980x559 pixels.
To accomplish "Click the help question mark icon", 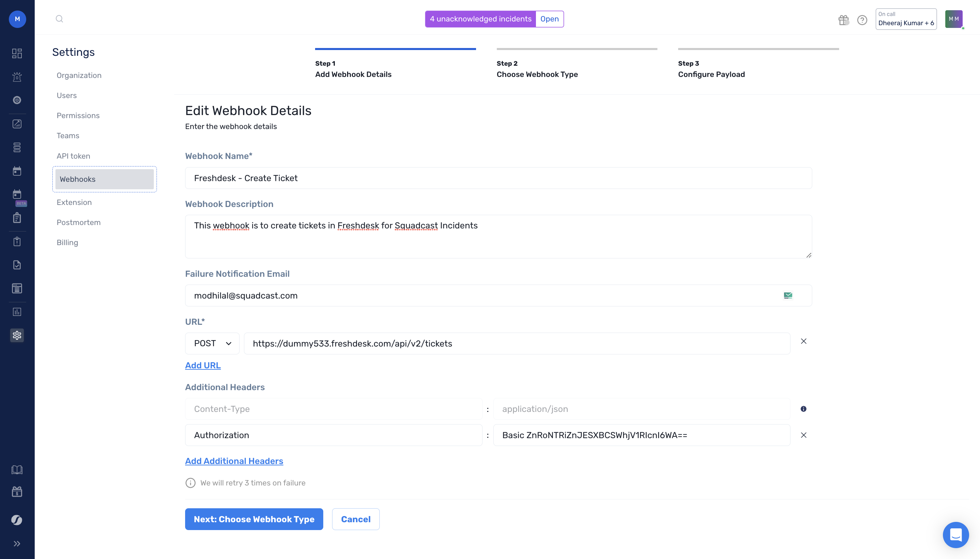I will pyautogui.click(x=862, y=20).
